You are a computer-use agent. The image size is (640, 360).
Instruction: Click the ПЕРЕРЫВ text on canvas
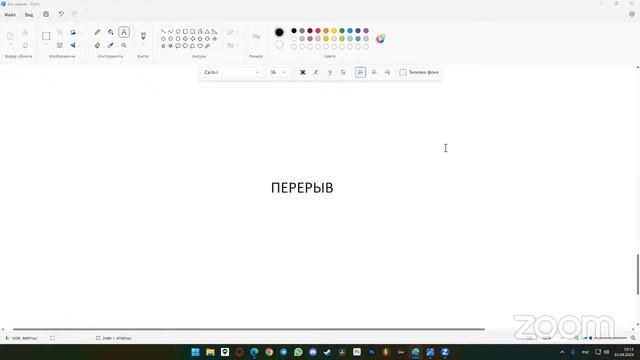click(302, 188)
